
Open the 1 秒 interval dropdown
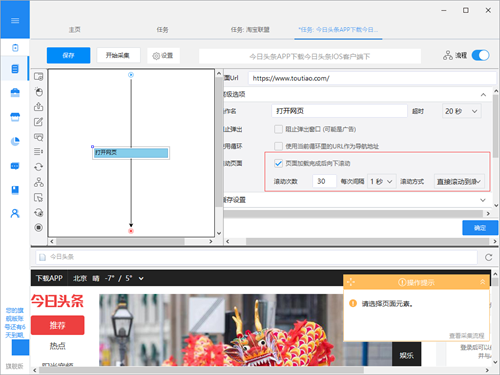[382, 181]
